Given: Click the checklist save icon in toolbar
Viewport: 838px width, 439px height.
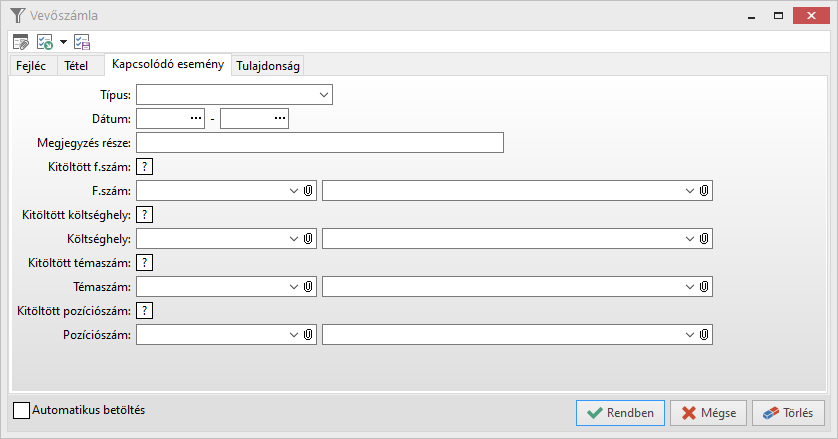Looking at the screenshot, I should point(81,42).
